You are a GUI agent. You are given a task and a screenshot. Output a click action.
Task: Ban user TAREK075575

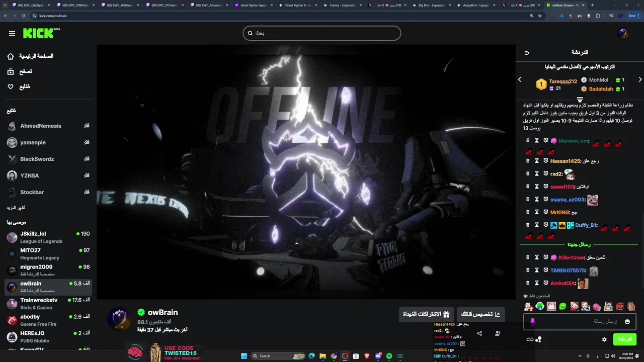click(x=545, y=270)
